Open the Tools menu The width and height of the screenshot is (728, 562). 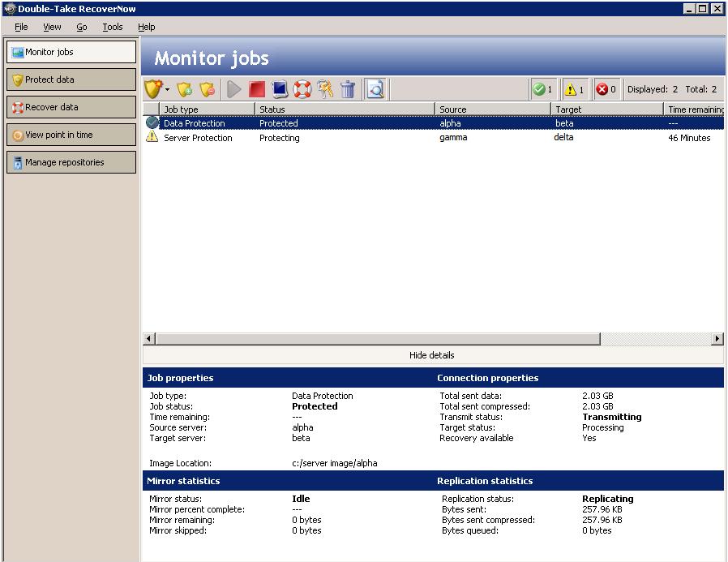click(x=113, y=27)
